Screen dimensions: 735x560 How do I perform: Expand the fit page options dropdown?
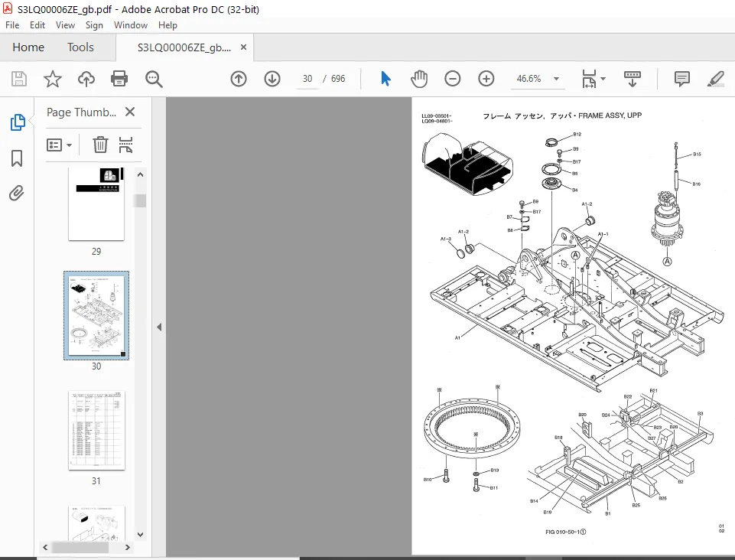603,79
